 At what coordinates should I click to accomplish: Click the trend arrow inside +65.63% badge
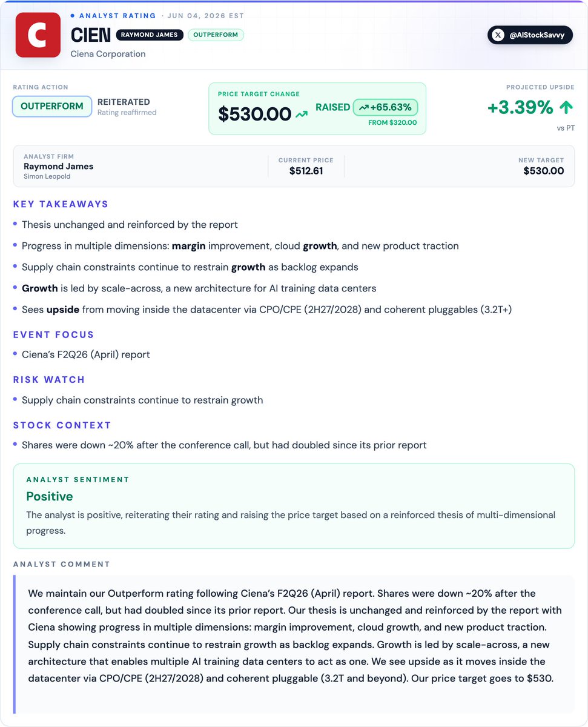pos(363,107)
